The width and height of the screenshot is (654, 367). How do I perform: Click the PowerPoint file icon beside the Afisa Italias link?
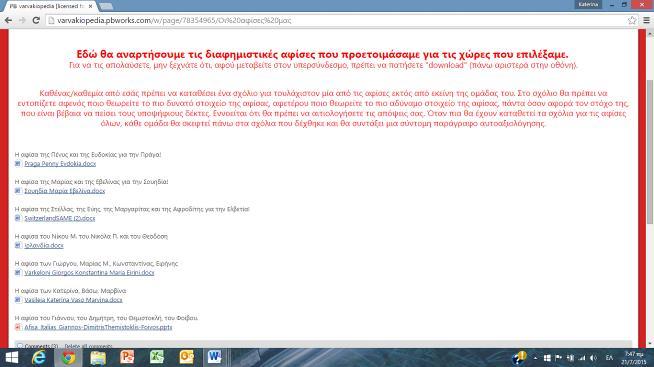[x=18, y=327]
